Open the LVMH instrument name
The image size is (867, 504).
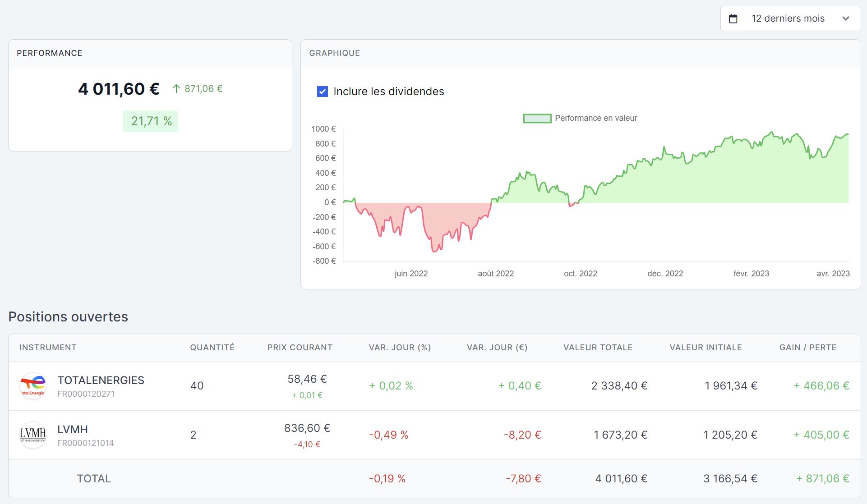pyautogui.click(x=73, y=429)
